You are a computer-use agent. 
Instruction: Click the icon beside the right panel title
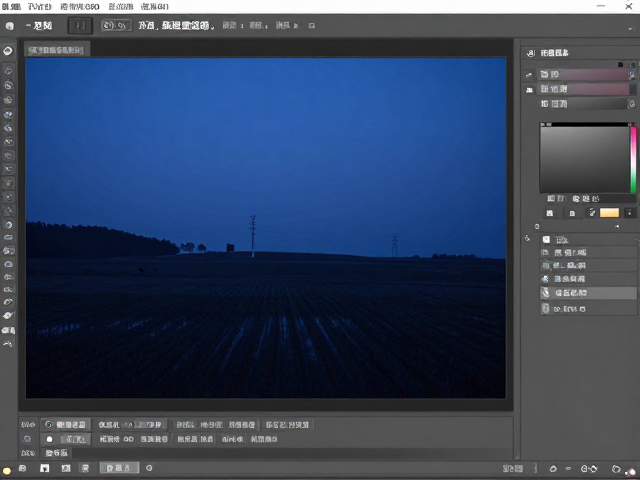point(530,53)
